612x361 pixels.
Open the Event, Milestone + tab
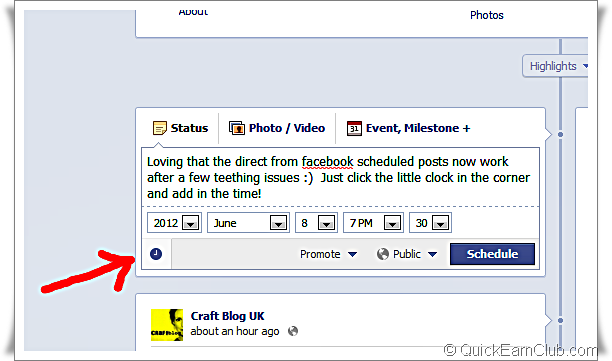(409, 128)
